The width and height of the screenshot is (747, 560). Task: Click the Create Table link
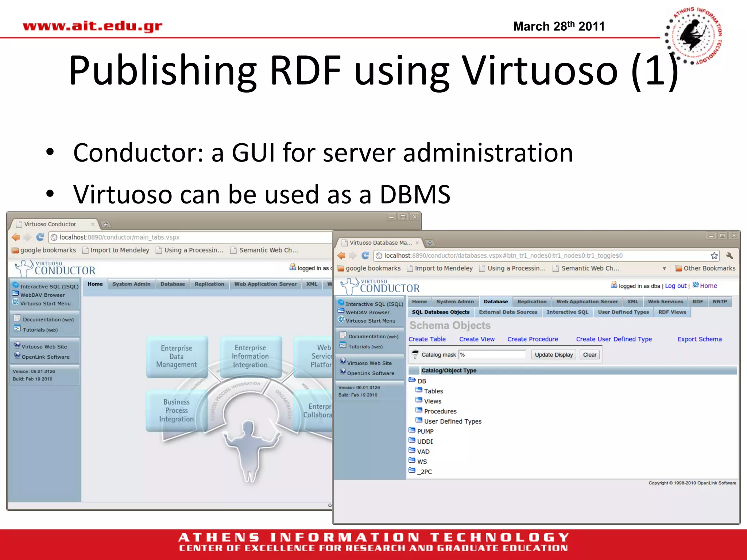tap(427, 339)
